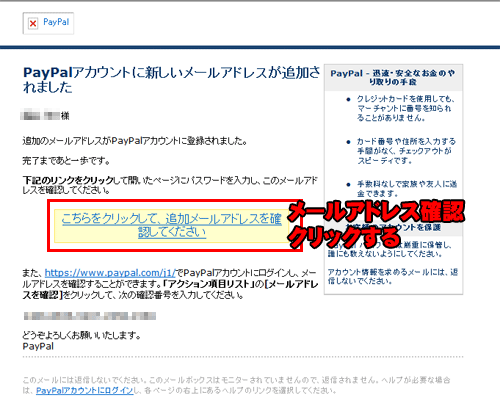Open the https://www.paypal.com/j1/ link

tap(110, 273)
